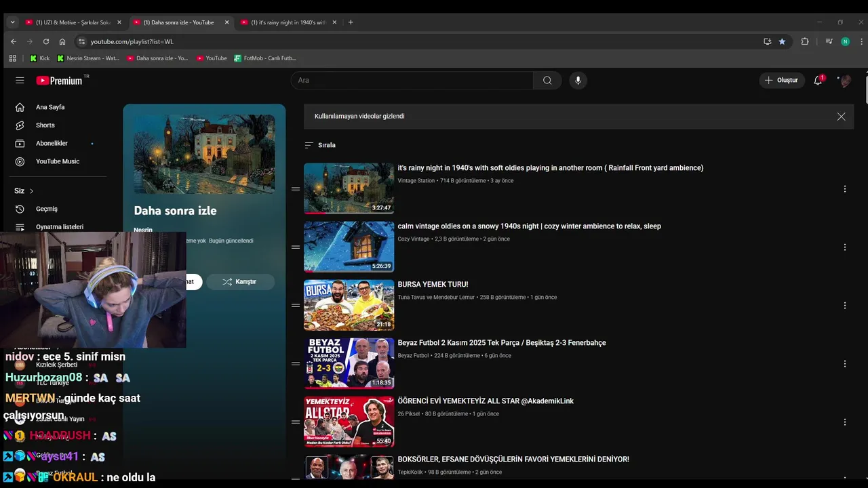Click the Oluştur create button
Image resolution: width=868 pixels, height=488 pixels.
coord(782,80)
